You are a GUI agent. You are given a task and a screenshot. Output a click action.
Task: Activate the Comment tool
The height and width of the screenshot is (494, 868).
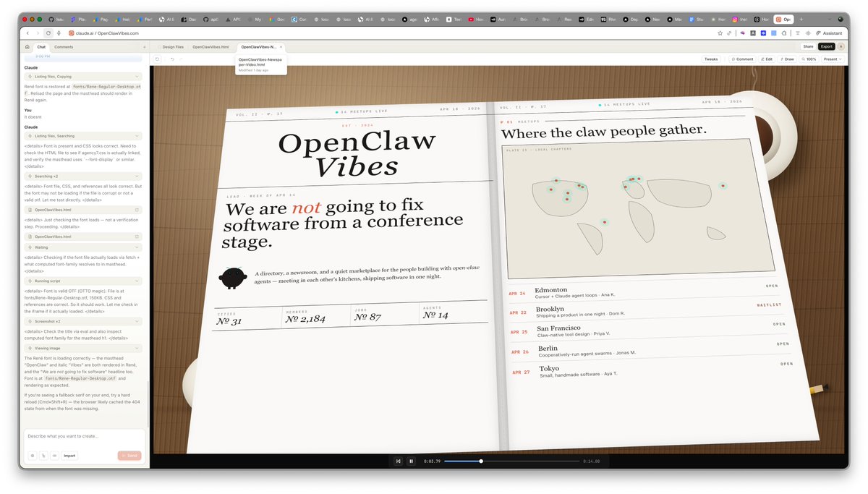click(x=742, y=59)
